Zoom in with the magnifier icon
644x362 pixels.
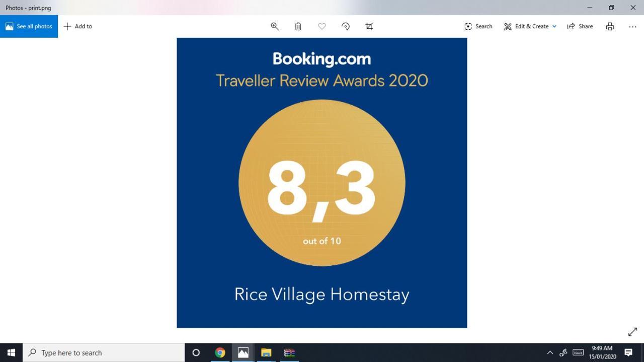point(275,26)
